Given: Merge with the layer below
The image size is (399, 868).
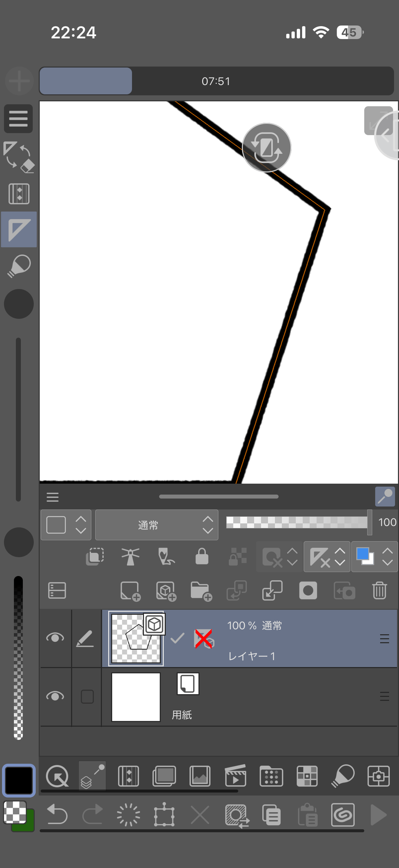Looking at the screenshot, I should 273,591.
